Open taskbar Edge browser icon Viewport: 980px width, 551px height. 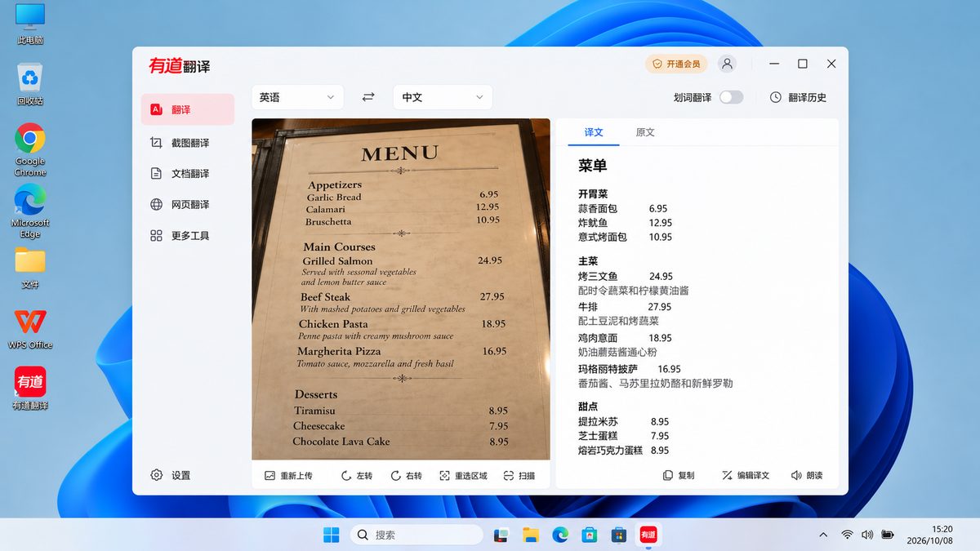(x=560, y=535)
